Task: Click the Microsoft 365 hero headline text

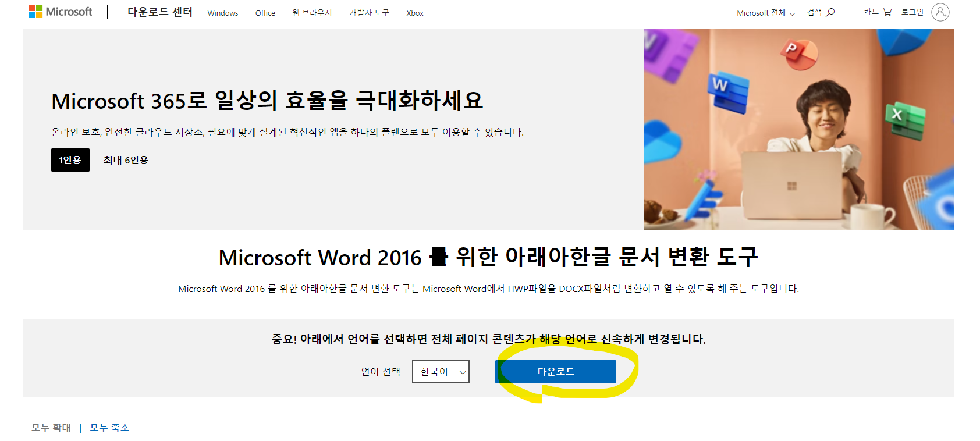Action: click(x=267, y=101)
